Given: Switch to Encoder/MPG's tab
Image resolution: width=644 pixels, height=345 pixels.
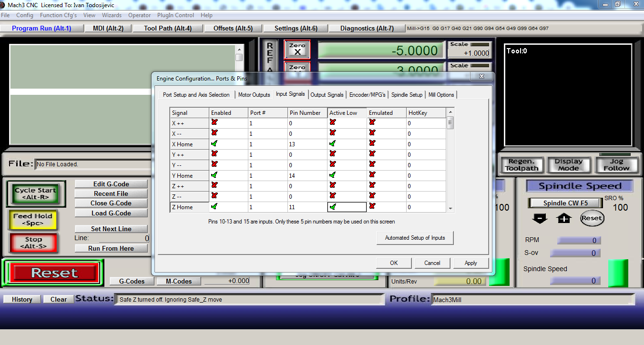Looking at the screenshot, I should pos(368,95).
